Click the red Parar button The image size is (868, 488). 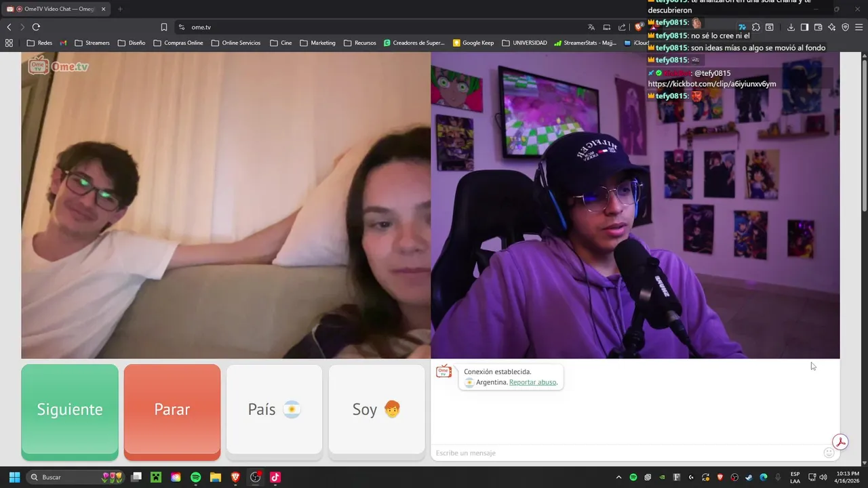point(172,409)
